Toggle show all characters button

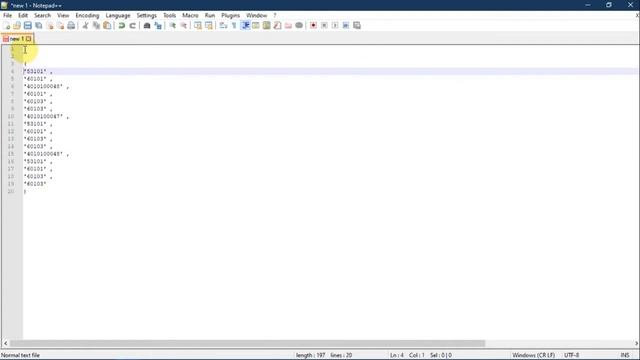[234, 26]
